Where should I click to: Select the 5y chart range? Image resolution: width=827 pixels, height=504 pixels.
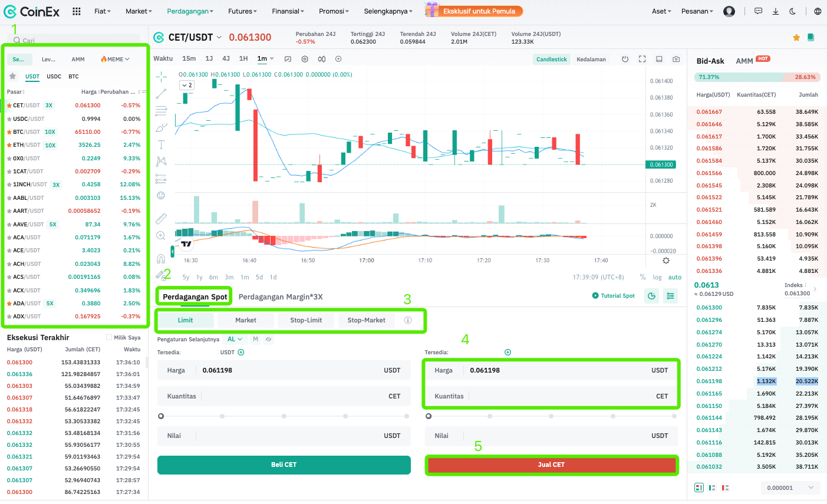[186, 277]
